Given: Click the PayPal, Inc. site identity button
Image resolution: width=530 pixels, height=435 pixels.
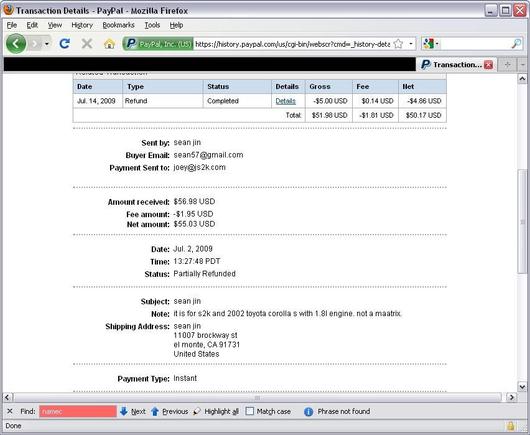Looking at the screenshot, I should tap(158, 44).
